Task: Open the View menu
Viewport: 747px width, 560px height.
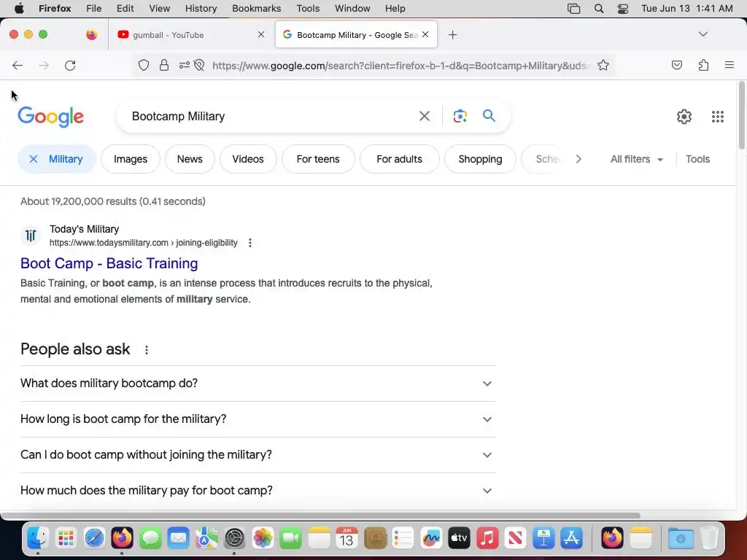Action: 159,9
